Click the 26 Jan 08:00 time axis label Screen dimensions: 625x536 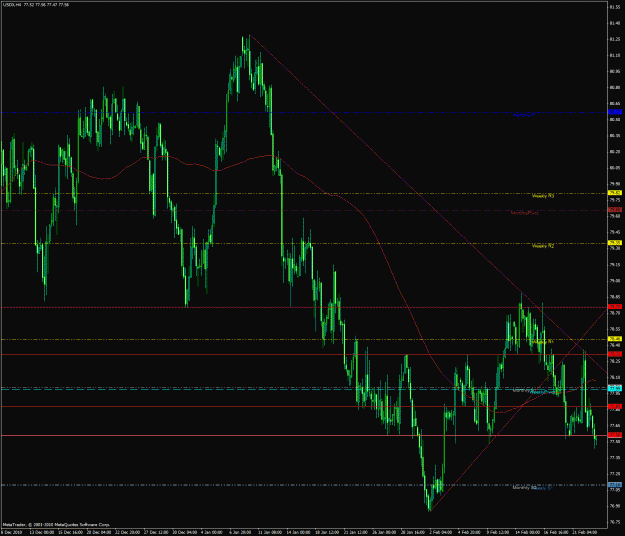tap(384, 532)
